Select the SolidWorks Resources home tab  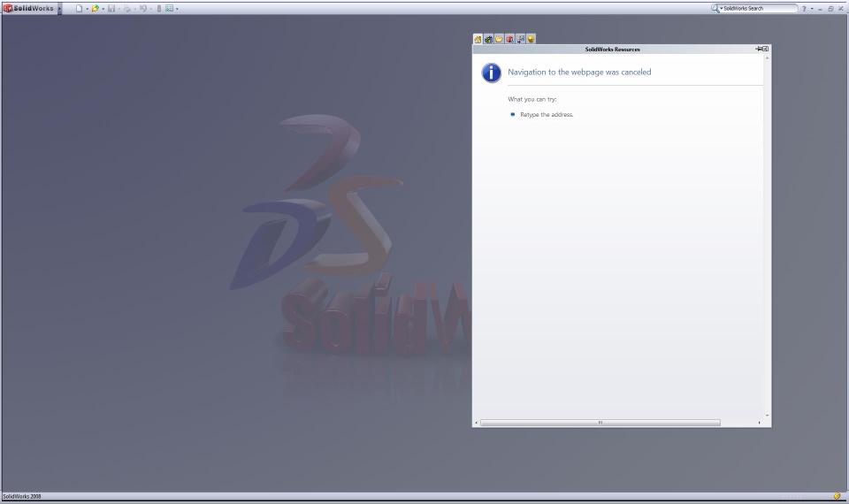478,39
